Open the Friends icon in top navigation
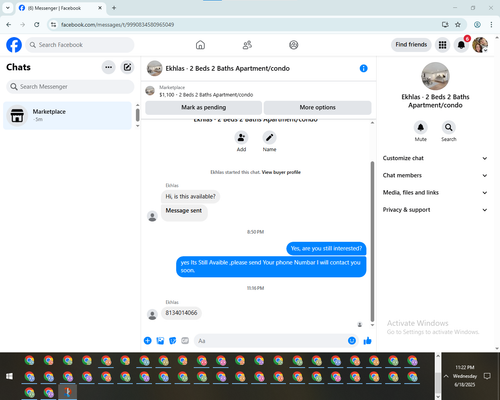The height and width of the screenshot is (400, 500). click(247, 45)
